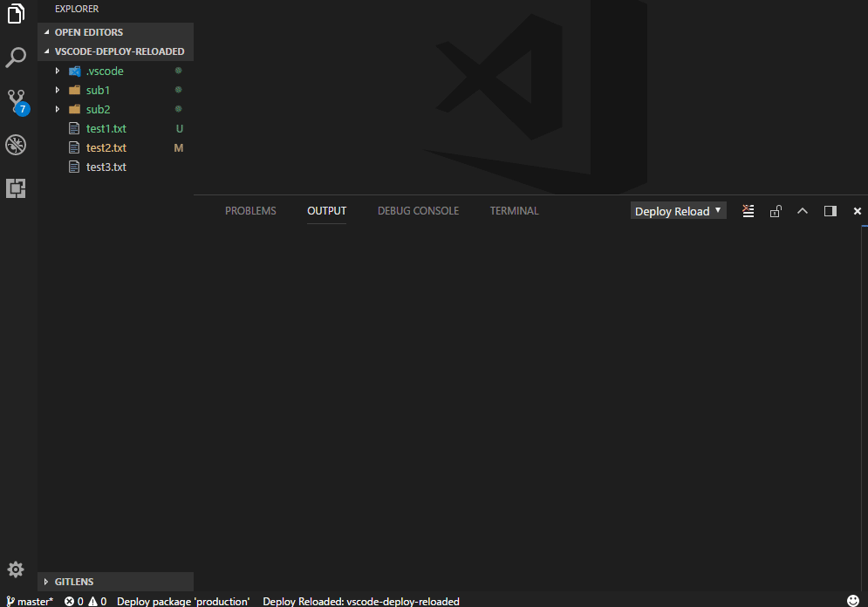Screen dimensions: 868x607
Task: Click the git status dot beside sub1
Action: (x=178, y=90)
